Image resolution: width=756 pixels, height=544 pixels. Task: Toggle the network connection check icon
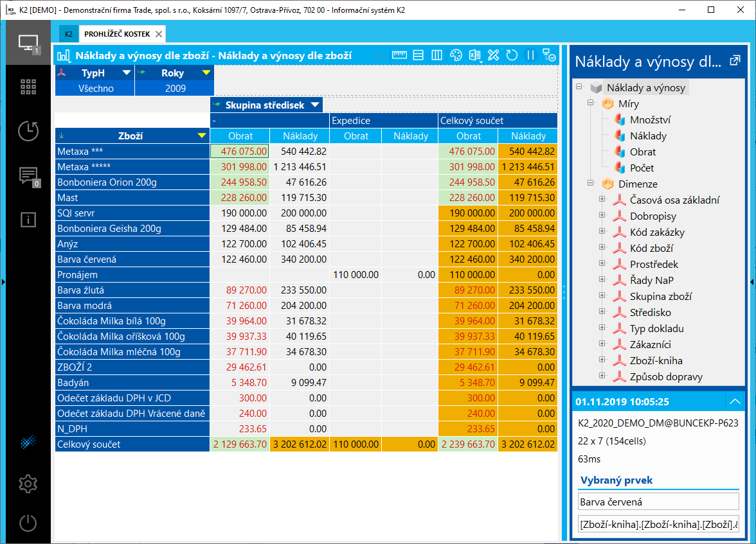549,55
